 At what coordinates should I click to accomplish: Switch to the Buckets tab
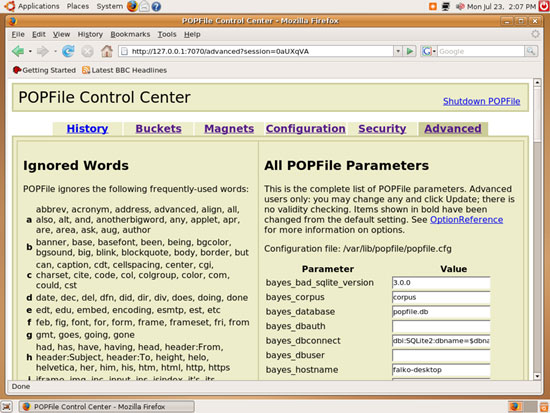tap(159, 128)
